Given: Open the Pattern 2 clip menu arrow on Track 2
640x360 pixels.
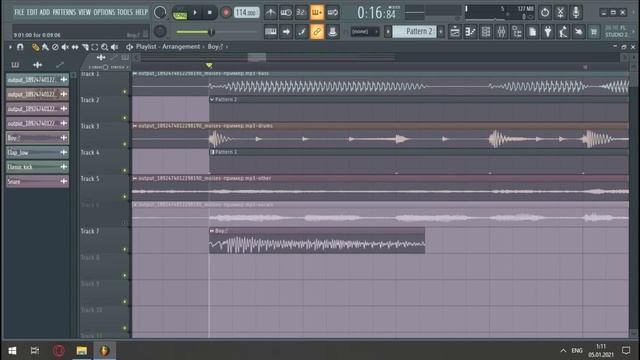Looking at the screenshot, I should pyautogui.click(x=212, y=99).
